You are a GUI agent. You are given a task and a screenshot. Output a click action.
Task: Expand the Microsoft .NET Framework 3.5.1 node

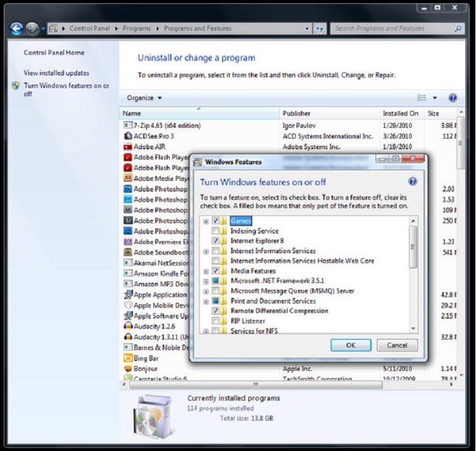click(x=206, y=281)
